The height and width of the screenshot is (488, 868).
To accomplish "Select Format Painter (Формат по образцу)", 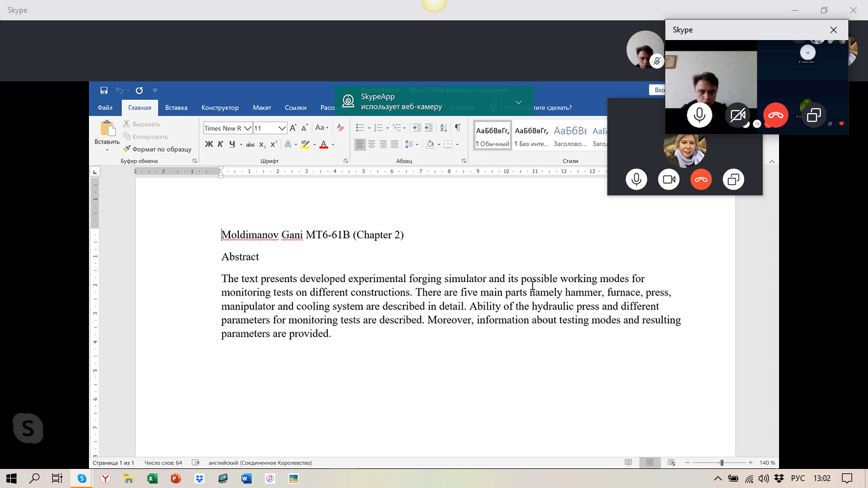I will click(x=157, y=149).
